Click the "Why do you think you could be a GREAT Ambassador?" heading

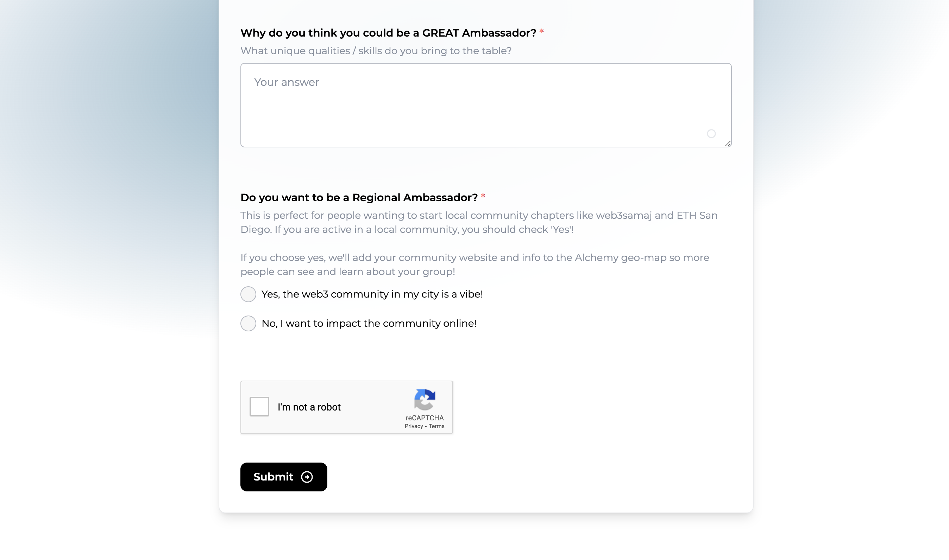388,33
